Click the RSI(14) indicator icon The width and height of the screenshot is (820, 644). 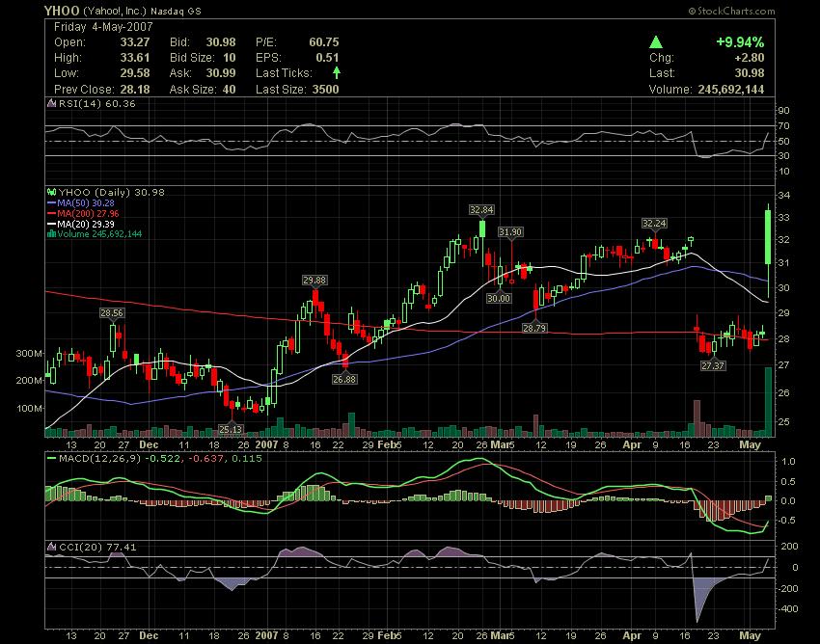pyautogui.click(x=51, y=103)
